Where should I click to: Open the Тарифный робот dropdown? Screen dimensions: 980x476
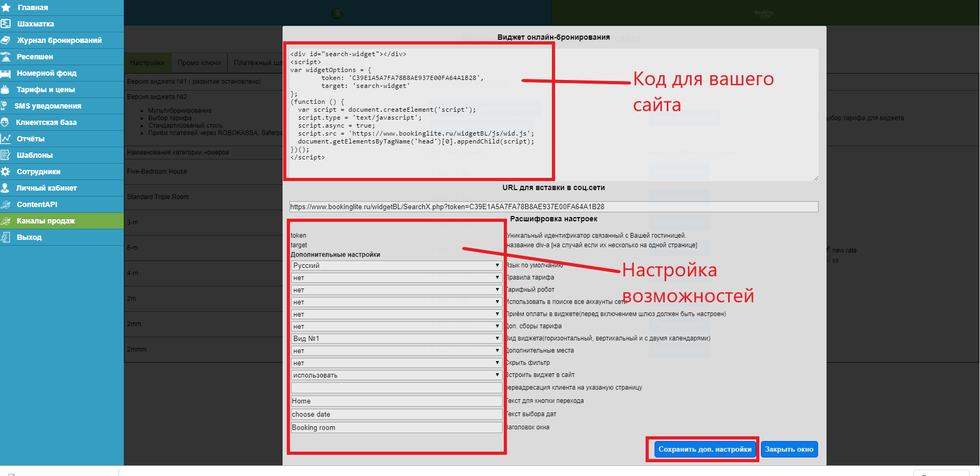pos(396,290)
